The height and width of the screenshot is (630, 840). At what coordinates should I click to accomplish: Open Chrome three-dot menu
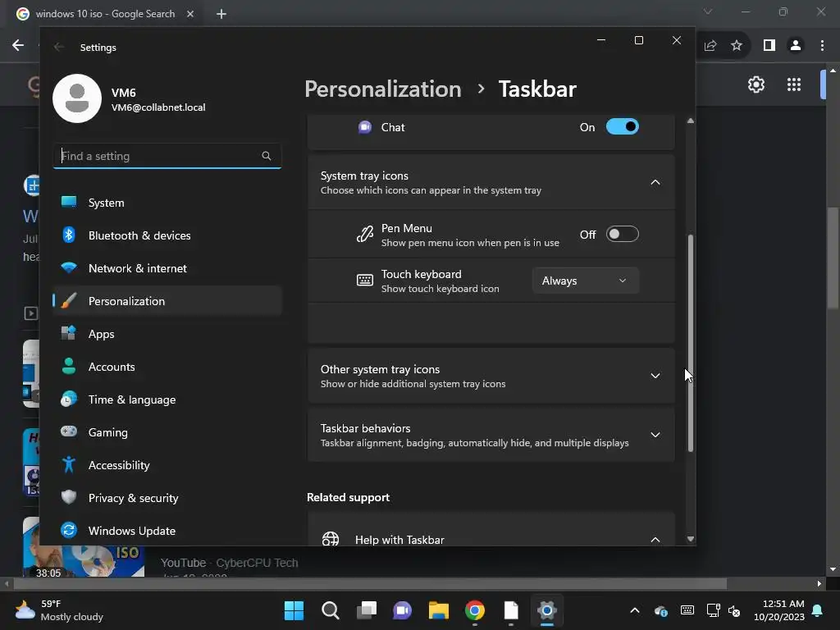(x=822, y=46)
